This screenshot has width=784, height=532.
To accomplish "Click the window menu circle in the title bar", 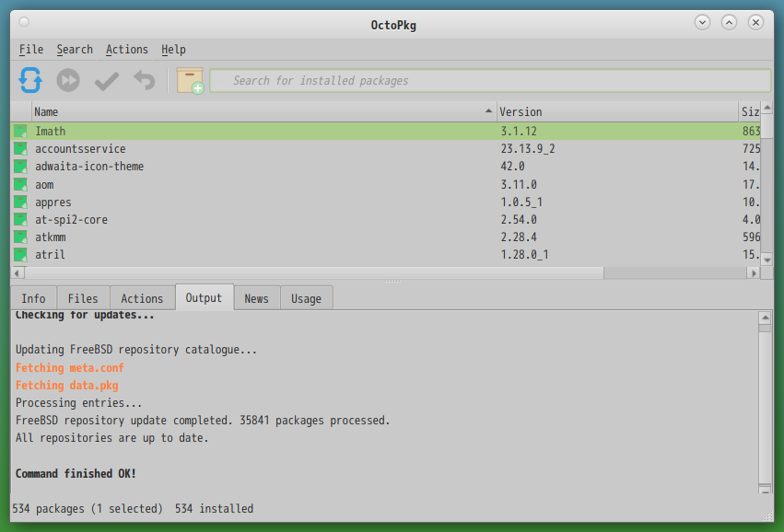I will pos(24,22).
